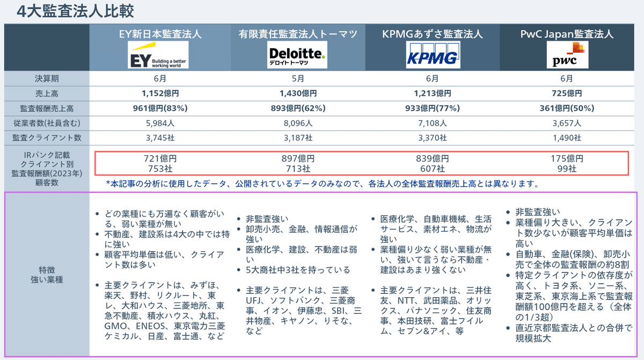Select employee count 5,984人
Image resolution: width=644 pixels, height=360 pixels.
(x=160, y=123)
